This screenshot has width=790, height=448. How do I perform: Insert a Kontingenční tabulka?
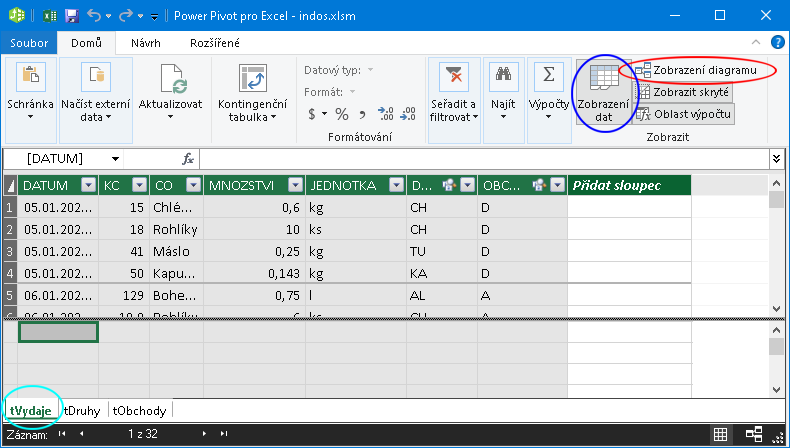click(251, 79)
